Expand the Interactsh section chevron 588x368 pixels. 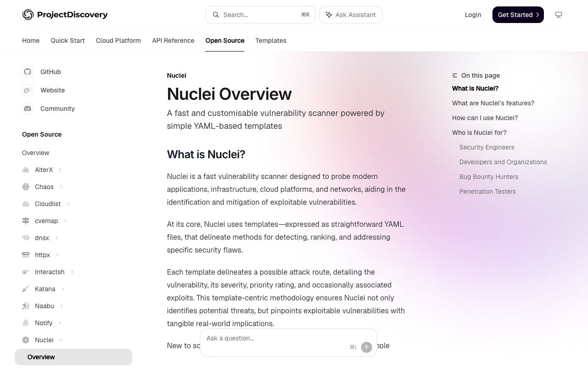point(72,272)
